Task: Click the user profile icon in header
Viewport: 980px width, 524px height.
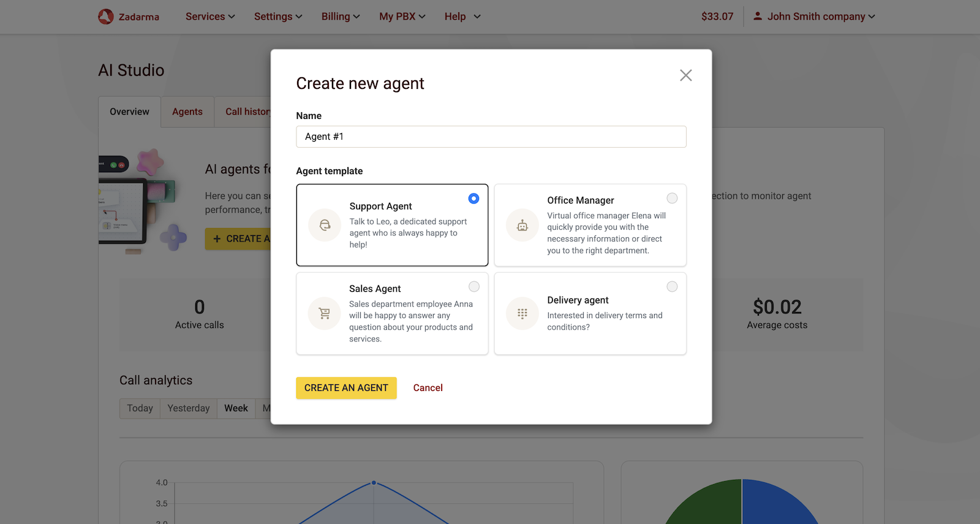Action: [x=758, y=17]
